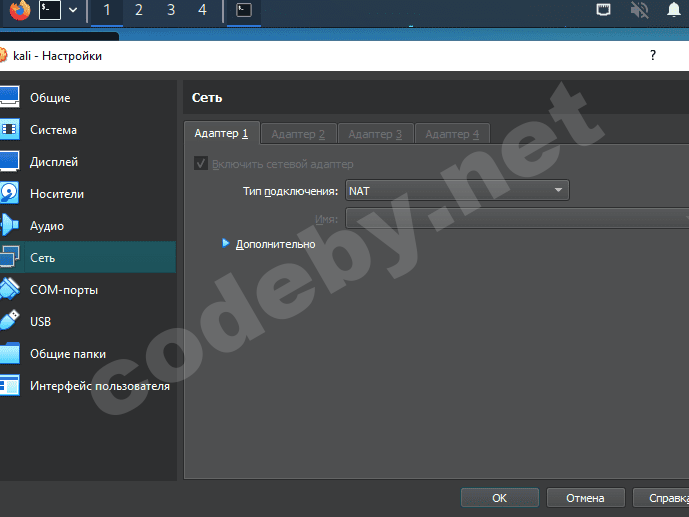Click the Отмена cancel button
The image size is (689, 517).
pos(585,498)
